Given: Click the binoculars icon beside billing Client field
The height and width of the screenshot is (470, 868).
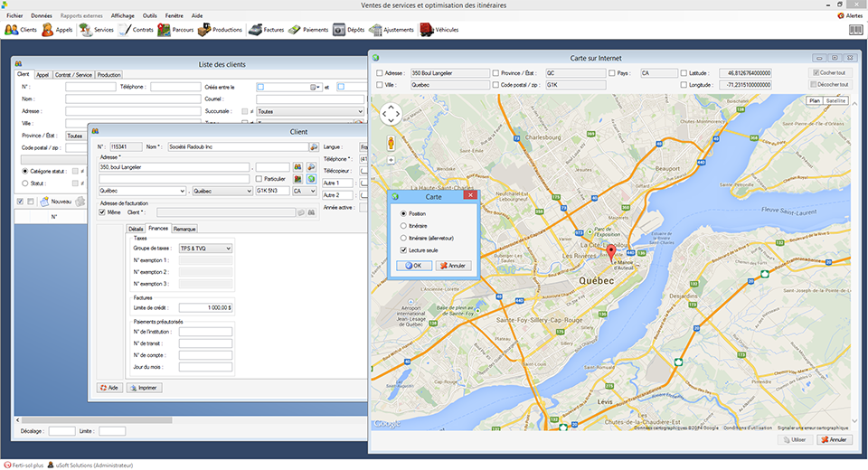Looking at the screenshot, I should 312,212.
